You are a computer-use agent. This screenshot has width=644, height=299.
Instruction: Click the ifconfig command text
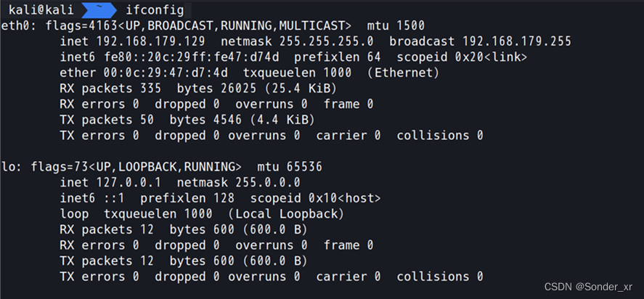click(155, 10)
